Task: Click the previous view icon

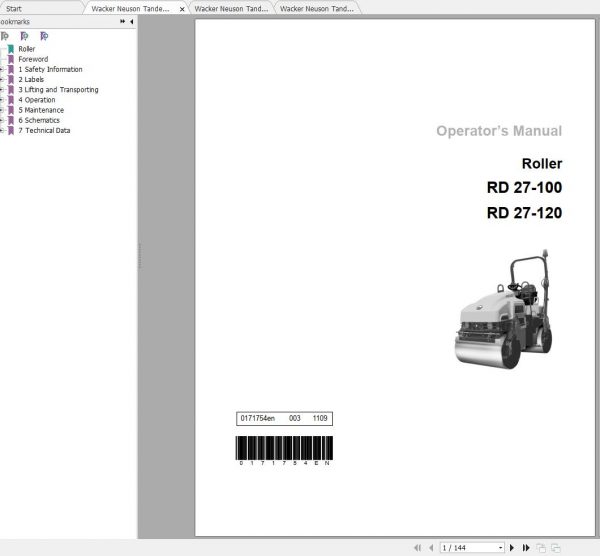Action: pyautogui.click(x=541, y=548)
